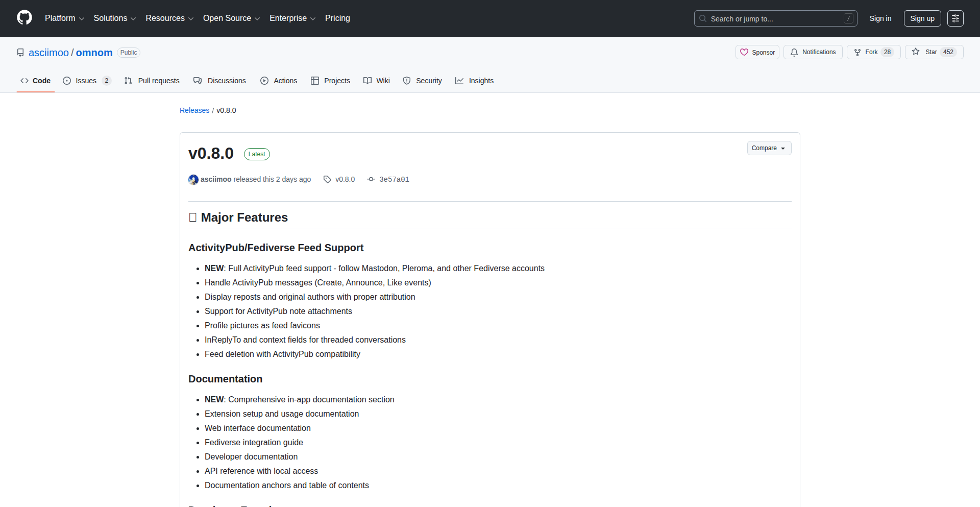Open the command palette icon top right

pos(955,18)
